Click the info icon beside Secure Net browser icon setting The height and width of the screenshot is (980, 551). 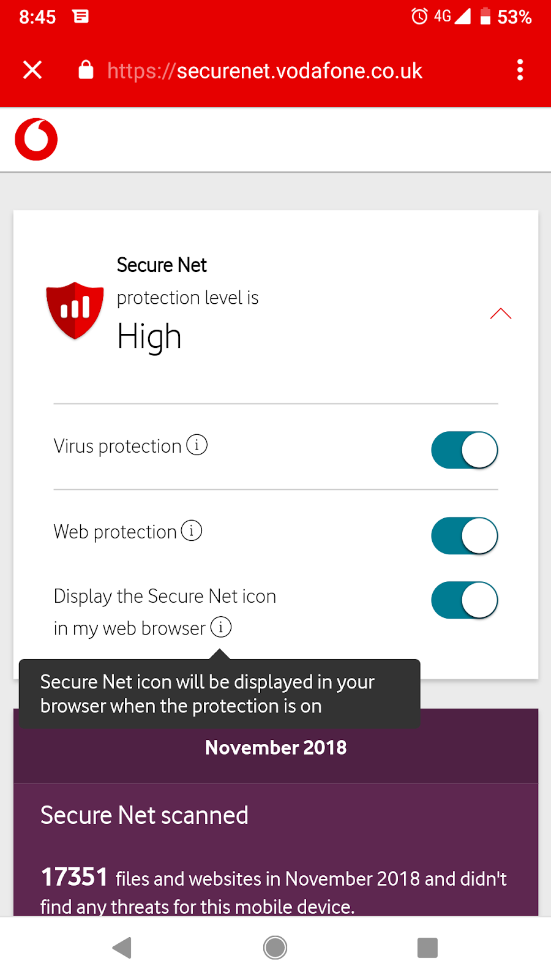click(x=220, y=627)
